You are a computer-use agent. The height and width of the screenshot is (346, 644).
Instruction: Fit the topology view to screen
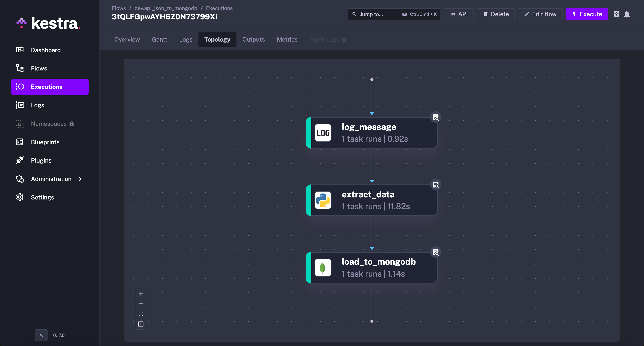pyautogui.click(x=141, y=314)
